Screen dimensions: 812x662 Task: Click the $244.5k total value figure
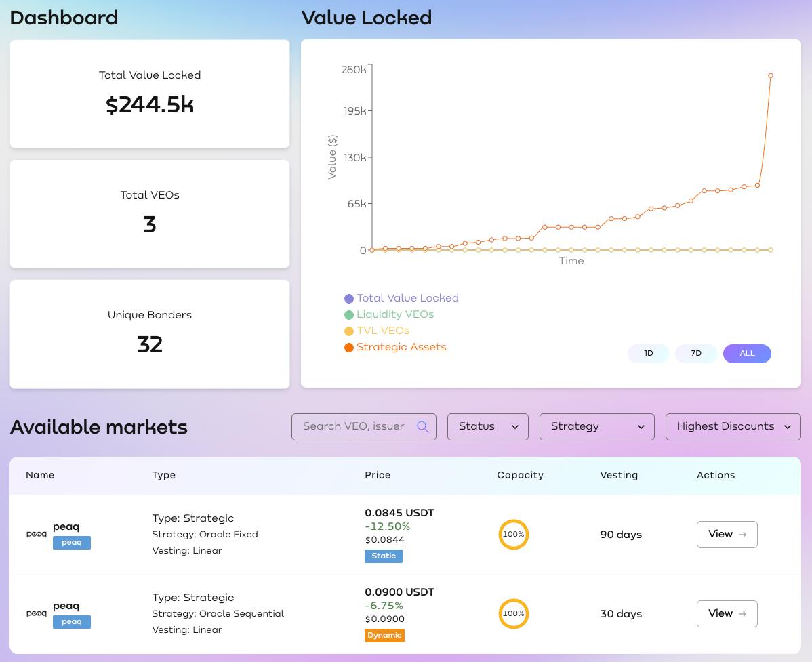click(150, 104)
